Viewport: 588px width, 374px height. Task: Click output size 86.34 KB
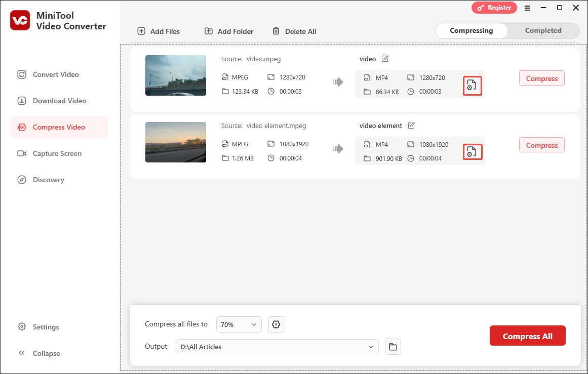[x=387, y=92]
